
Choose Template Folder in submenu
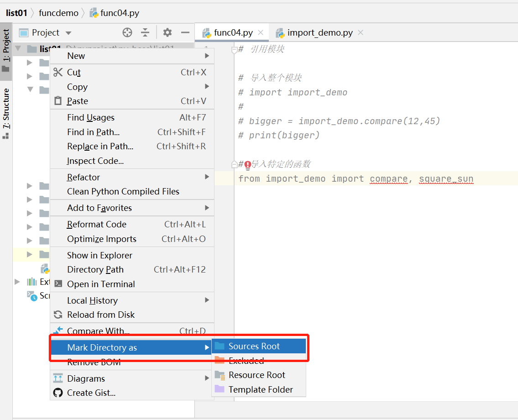[259, 389]
